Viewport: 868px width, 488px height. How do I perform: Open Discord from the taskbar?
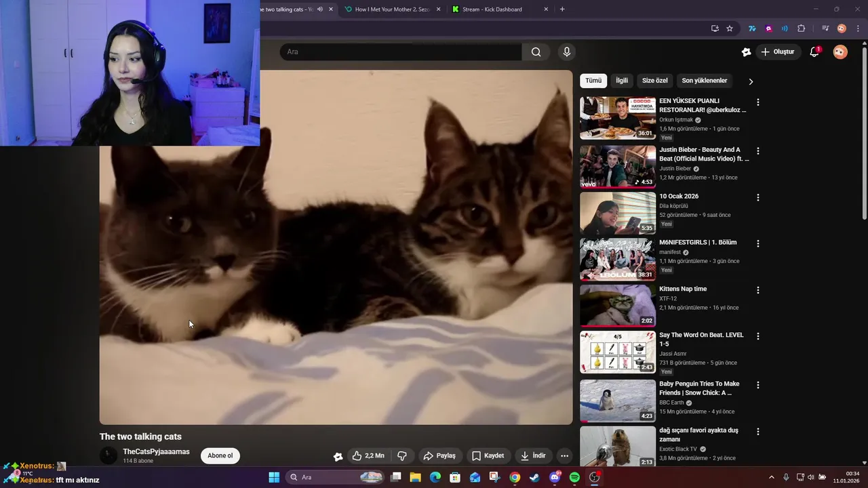[555, 477]
